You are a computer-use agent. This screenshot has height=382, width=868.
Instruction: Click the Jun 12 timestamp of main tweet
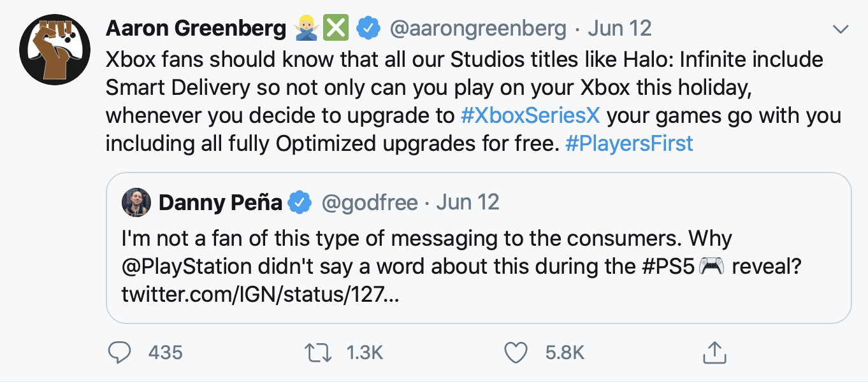[620, 29]
